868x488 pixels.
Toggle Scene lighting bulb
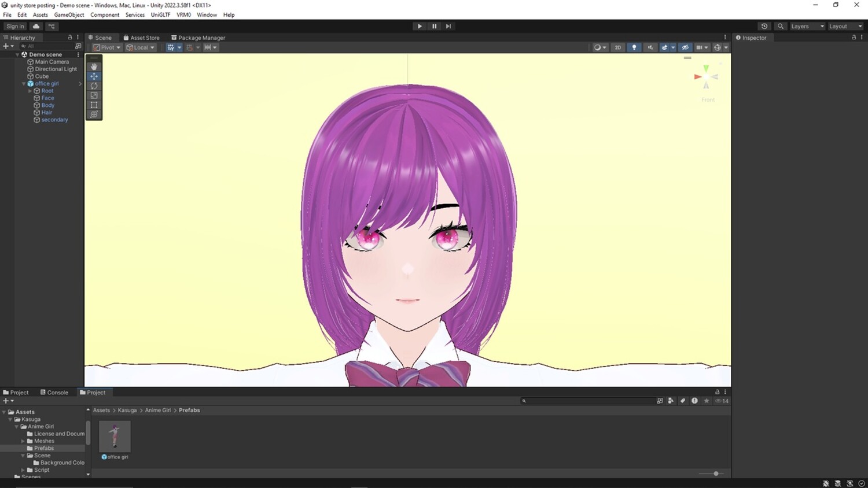[x=634, y=47]
